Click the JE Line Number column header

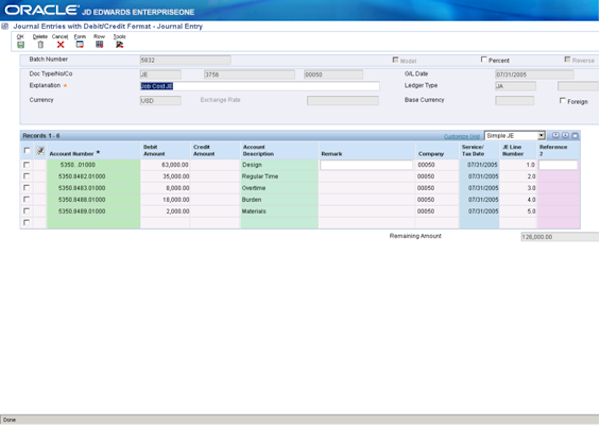(518, 150)
